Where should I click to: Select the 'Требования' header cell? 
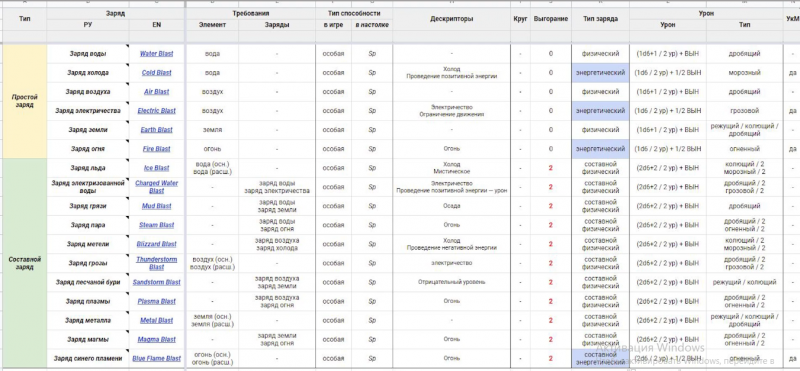251,13
